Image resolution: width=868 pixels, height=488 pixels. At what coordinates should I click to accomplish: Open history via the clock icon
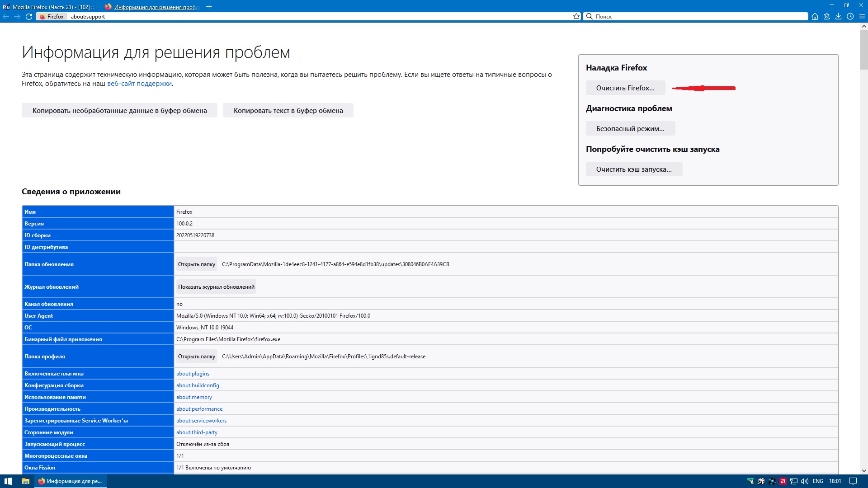click(850, 16)
